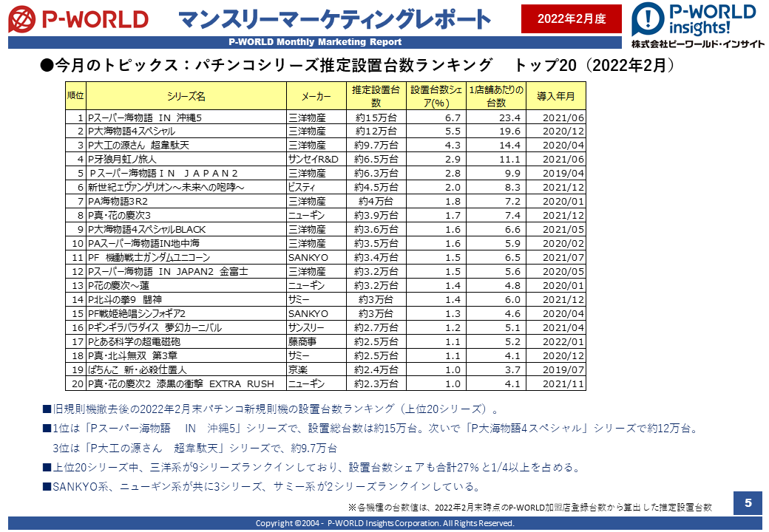Click the footnote ※各機種の台数値は
The height and width of the screenshot is (532, 769).
click(529, 508)
